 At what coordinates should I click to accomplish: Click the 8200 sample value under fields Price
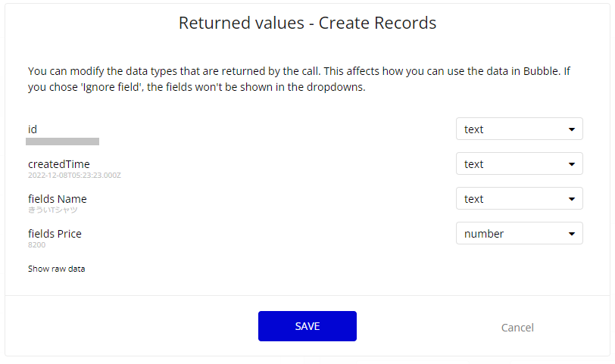click(36, 244)
